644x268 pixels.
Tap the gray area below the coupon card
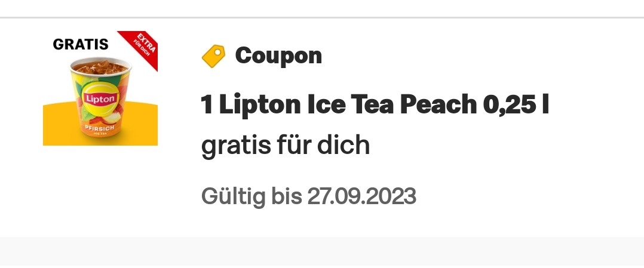click(x=322, y=252)
